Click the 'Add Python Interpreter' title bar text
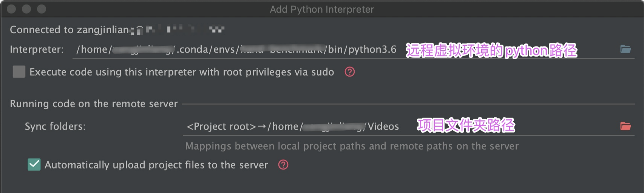This screenshot has width=644, height=193. (322, 9)
